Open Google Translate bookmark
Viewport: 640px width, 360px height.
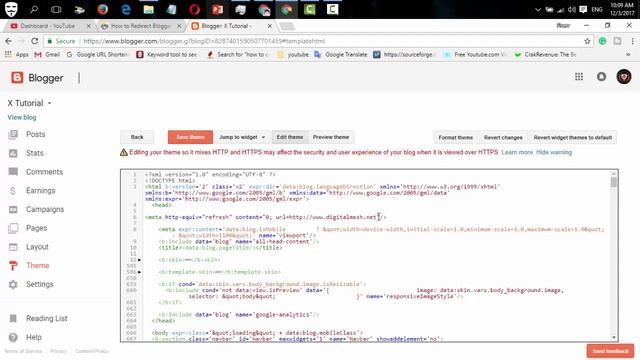[341, 54]
